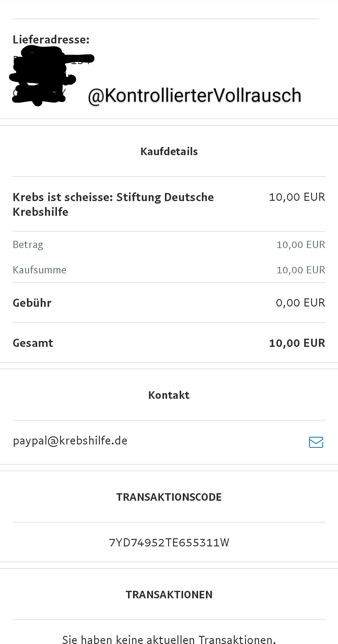The width and height of the screenshot is (338, 644).
Task: Click the Gebühr value 0,00 EUR
Action: (300, 303)
